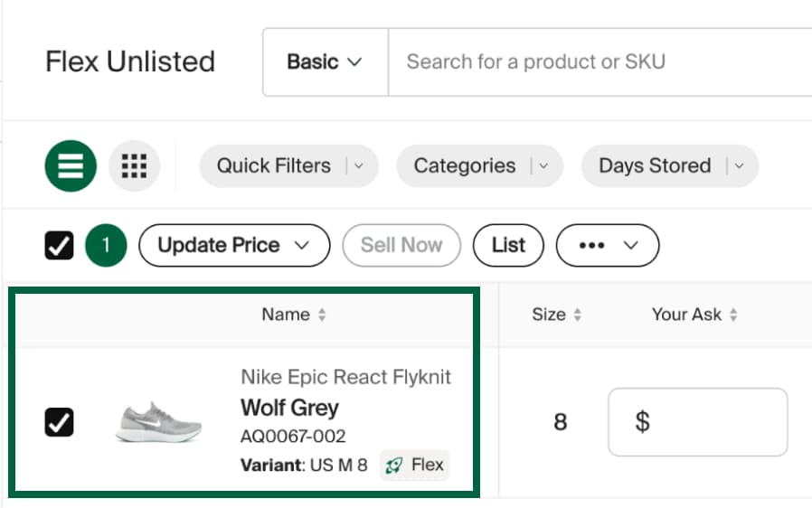Open the Nike Epic React shoe thumbnail

coord(158,422)
